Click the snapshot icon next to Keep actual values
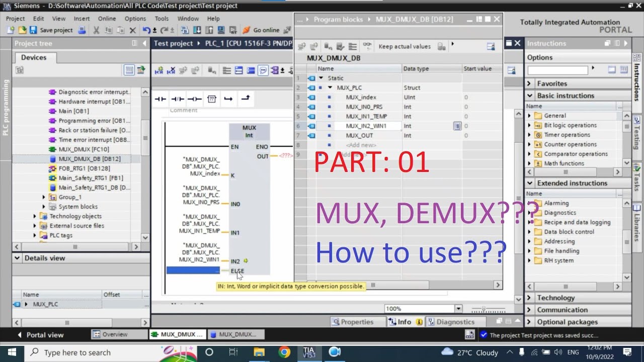The height and width of the screenshot is (362, 644). pyautogui.click(x=442, y=46)
